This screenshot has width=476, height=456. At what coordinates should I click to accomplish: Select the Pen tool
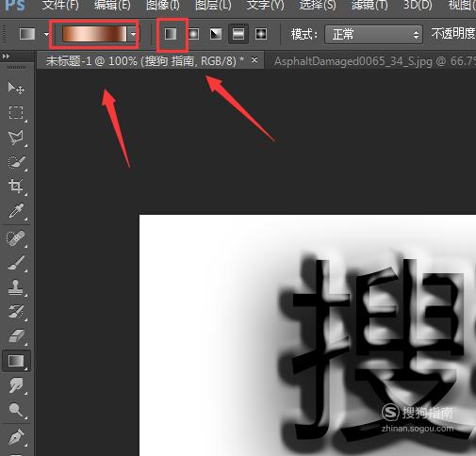click(16, 437)
